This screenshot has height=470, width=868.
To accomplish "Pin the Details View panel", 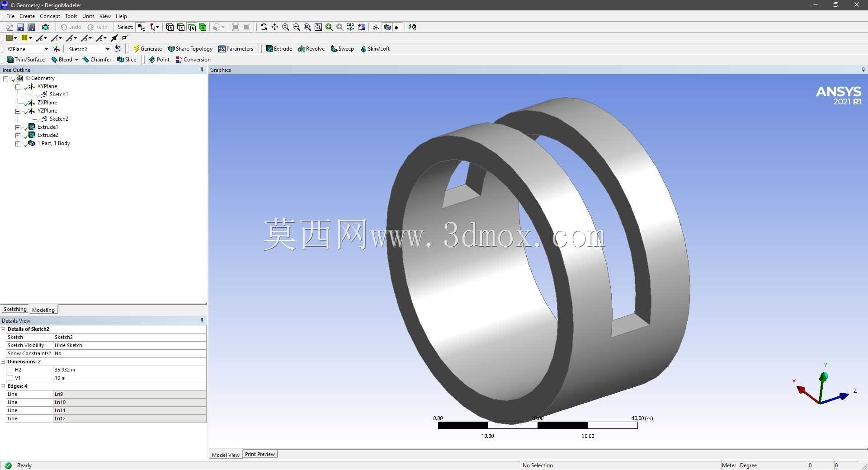I will coord(202,320).
